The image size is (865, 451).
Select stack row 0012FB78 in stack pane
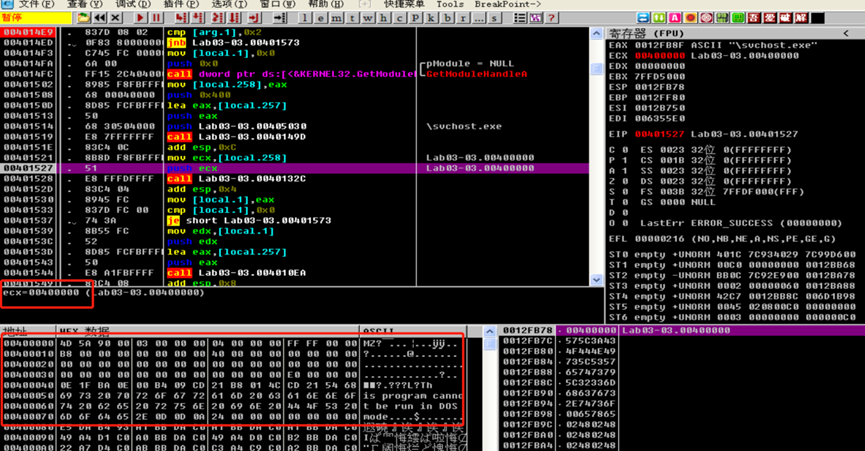[682, 330]
